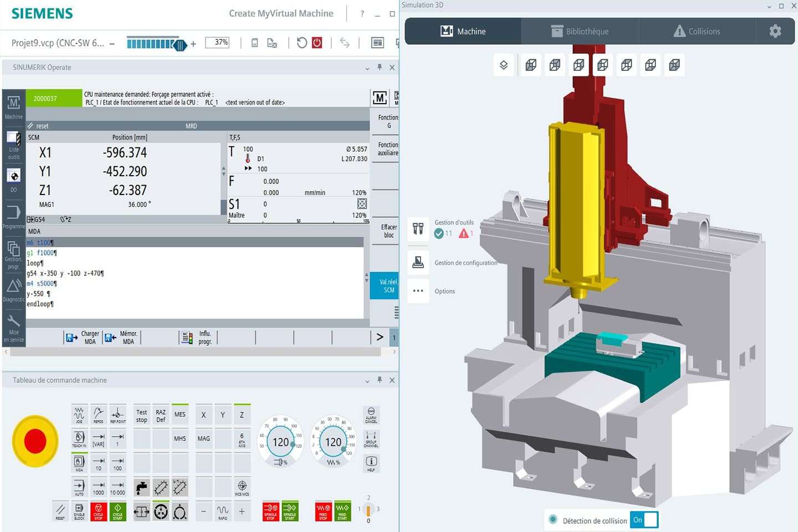Viewport: 798px width, 532px height.
Task: Select the 10 000 increment key
Action: tap(117, 487)
